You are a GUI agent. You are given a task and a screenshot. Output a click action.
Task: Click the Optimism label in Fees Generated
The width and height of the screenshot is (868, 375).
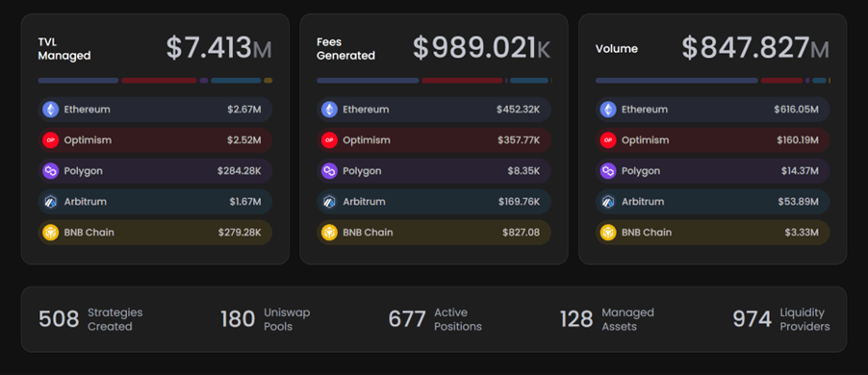[367, 140]
